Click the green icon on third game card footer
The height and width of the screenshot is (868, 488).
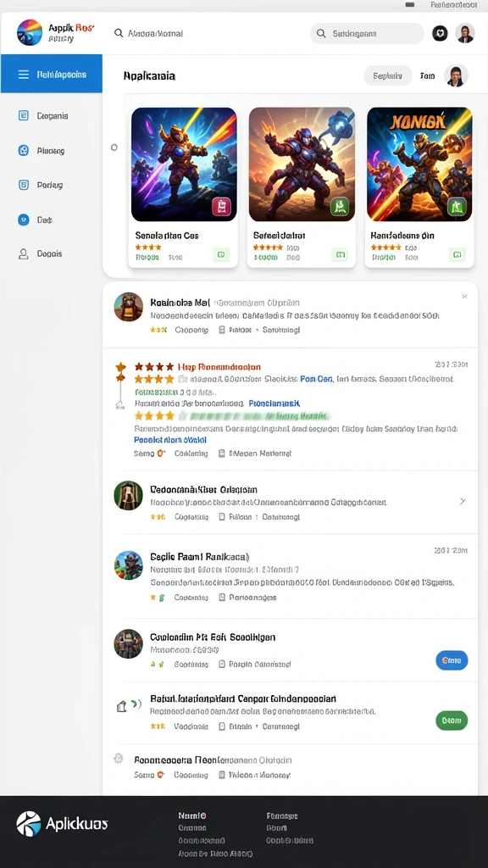457,254
